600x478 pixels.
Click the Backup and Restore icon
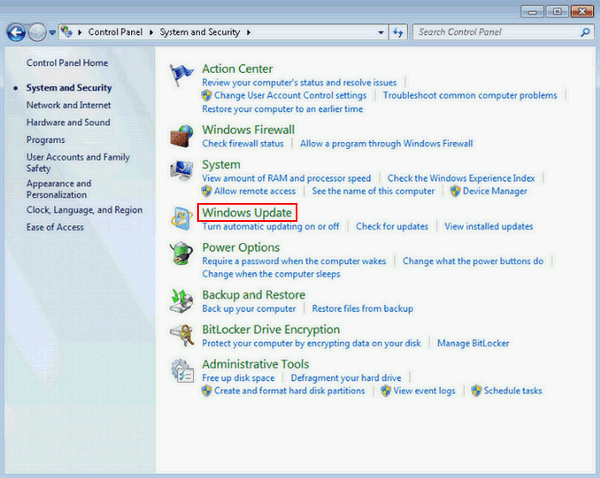click(181, 301)
